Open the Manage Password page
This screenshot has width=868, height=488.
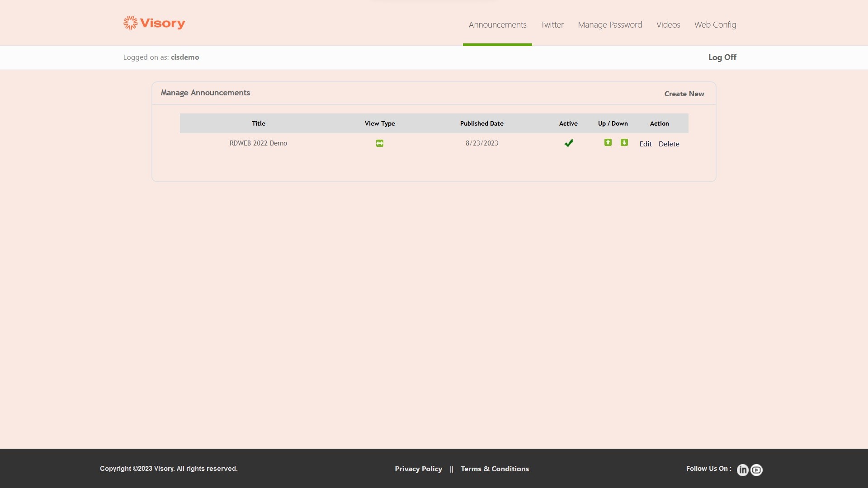610,25
